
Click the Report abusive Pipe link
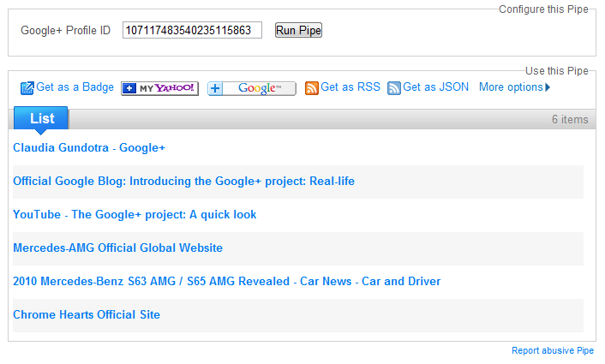point(553,350)
